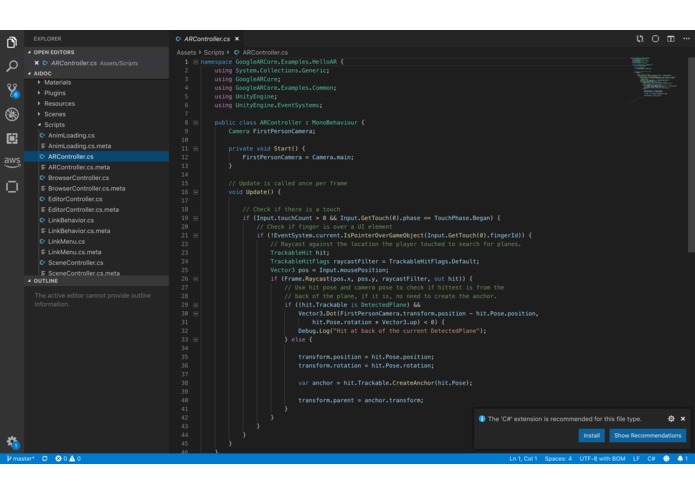Viewport: 695px width, 494px height.
Task: Click the code minimap overview
Action: 655,80
